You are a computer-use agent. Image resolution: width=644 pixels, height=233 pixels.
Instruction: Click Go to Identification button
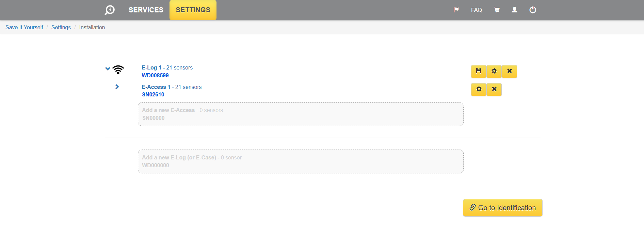(x=502, y=208)
